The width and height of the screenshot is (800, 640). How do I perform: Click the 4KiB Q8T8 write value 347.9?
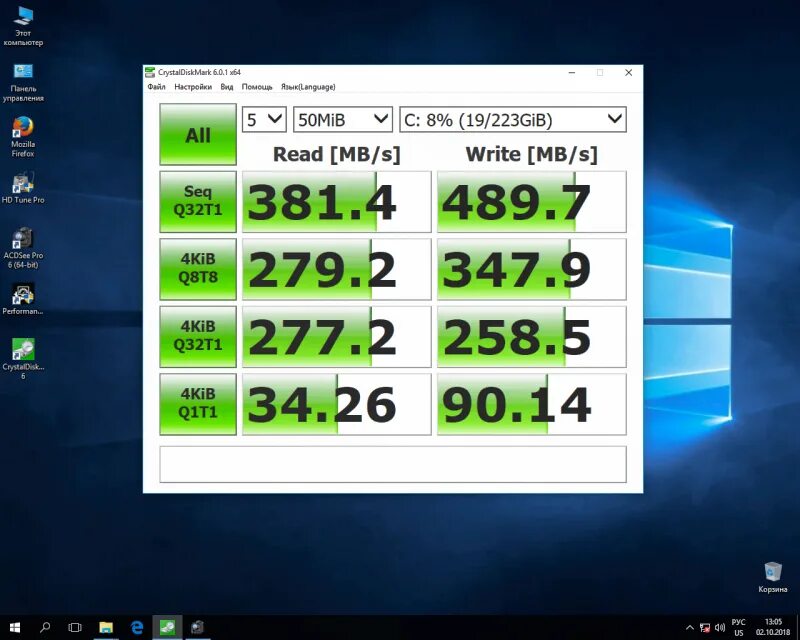(532, 269)
